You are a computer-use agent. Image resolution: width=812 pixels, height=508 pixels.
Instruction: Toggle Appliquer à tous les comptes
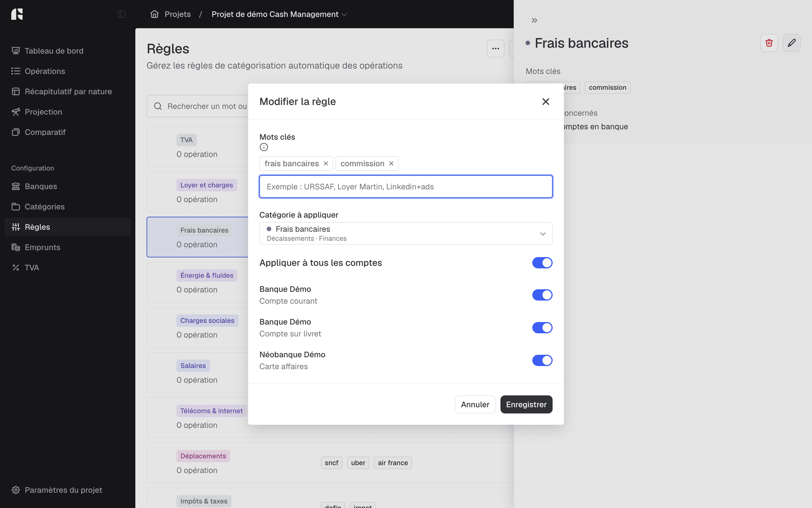[542, 263]
